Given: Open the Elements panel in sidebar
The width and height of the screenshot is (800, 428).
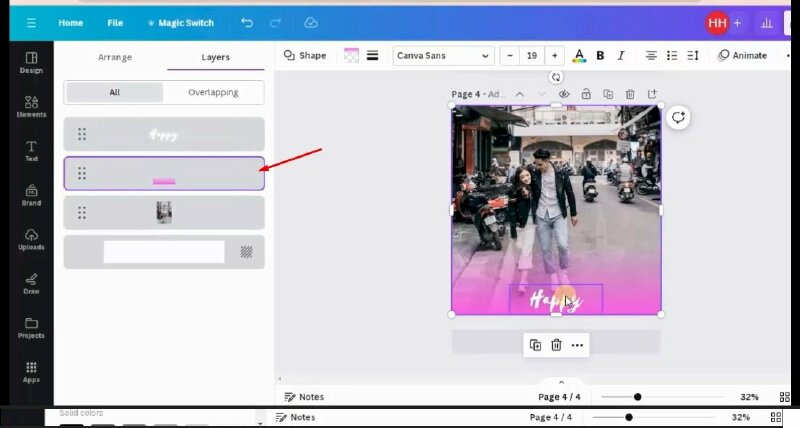Looking at the screenshot, I should 31,105.
